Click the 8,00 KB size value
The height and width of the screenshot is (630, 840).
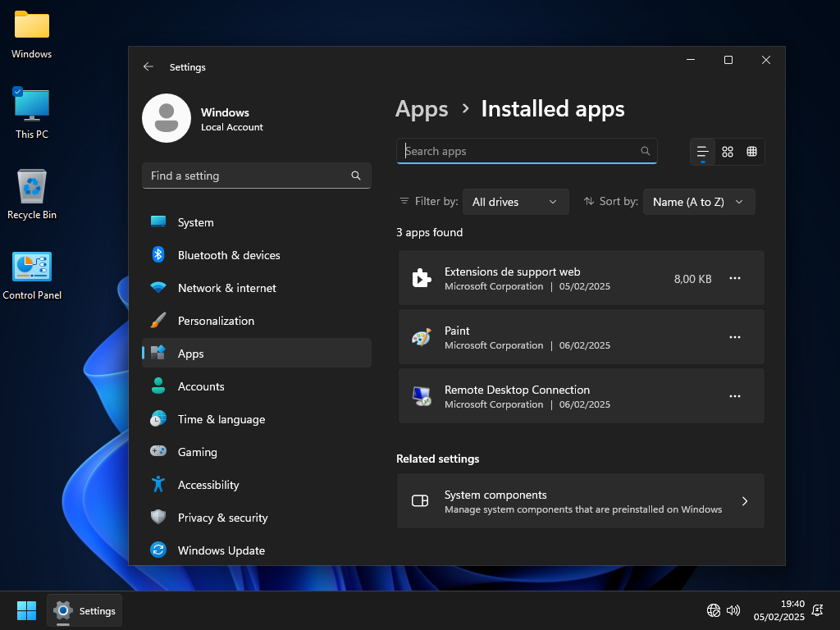click(x=692, y=279)
